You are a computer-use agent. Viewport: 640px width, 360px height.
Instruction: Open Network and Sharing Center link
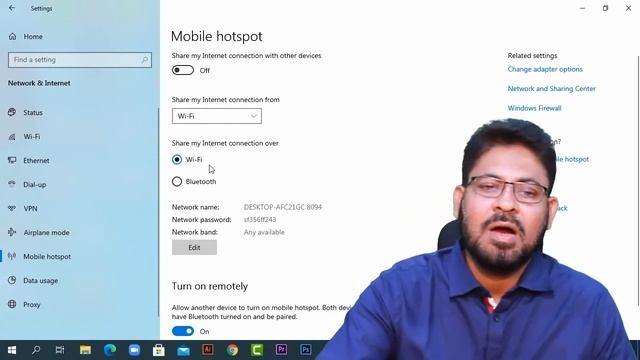click(x=551, y=89)
